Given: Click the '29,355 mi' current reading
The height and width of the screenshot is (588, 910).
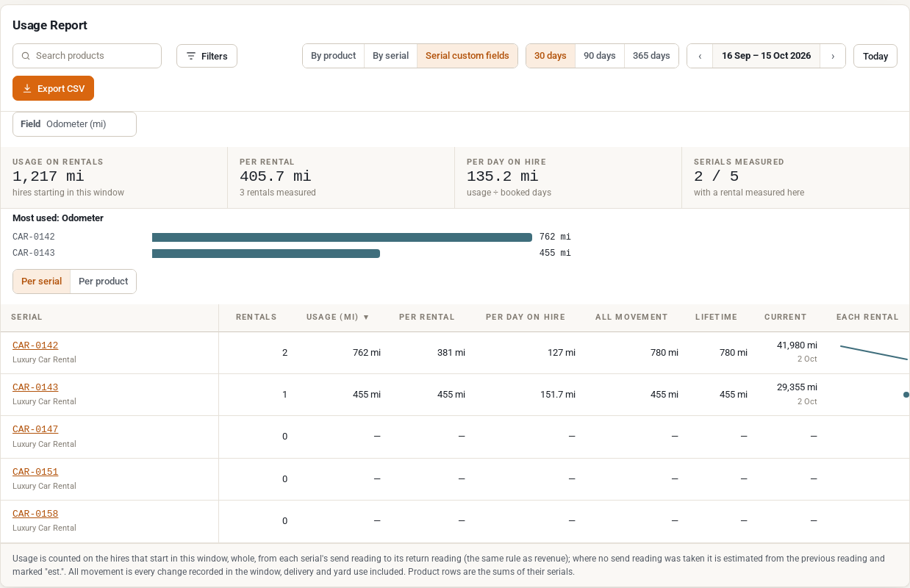Looking at the screenshot, I should click(797, 387).
